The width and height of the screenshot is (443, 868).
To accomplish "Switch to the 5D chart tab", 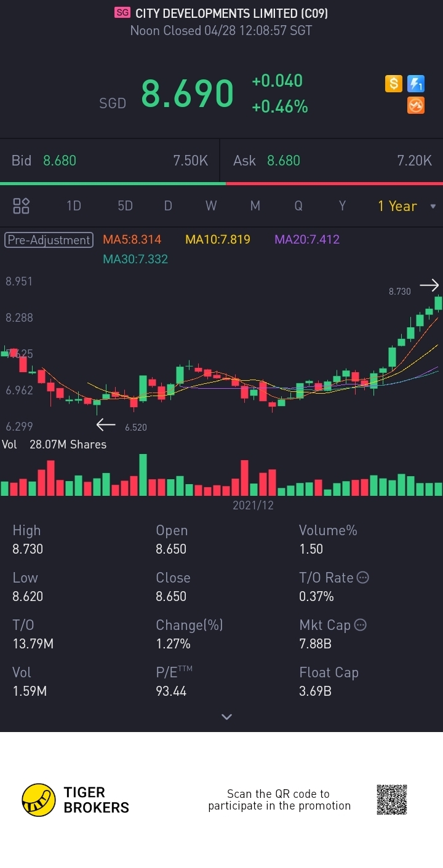I will pos(125,206).
